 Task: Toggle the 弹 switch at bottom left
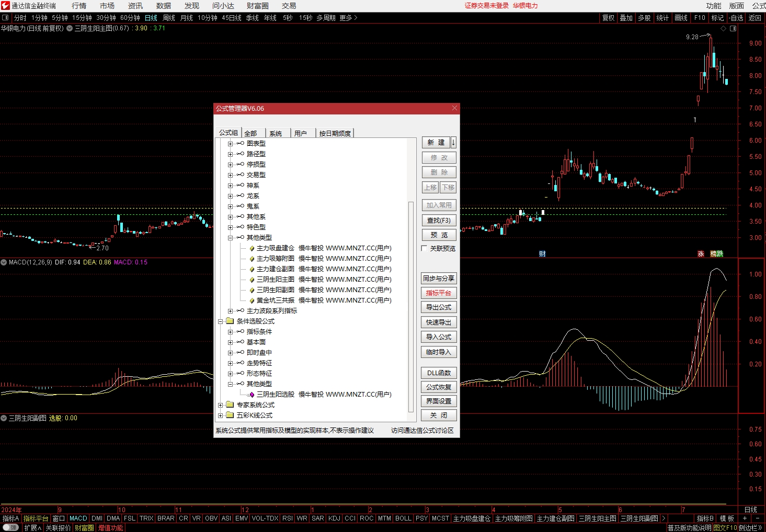coord(10,528)
